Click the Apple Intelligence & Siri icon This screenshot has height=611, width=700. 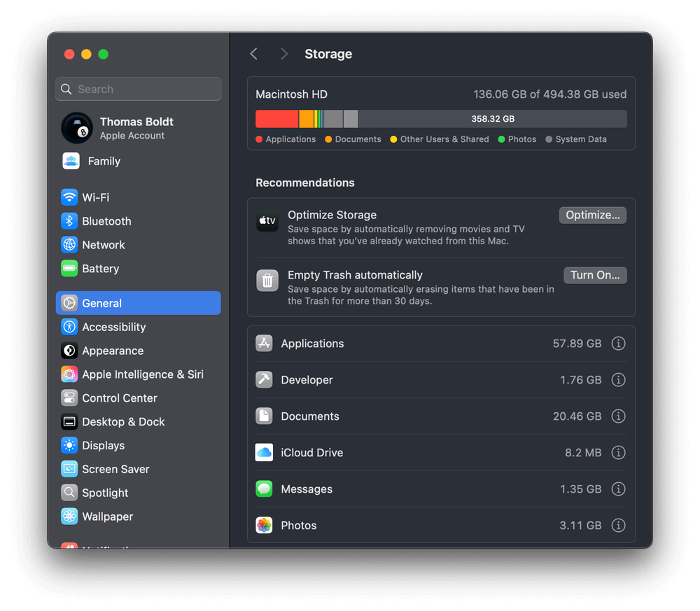(69, 374)
